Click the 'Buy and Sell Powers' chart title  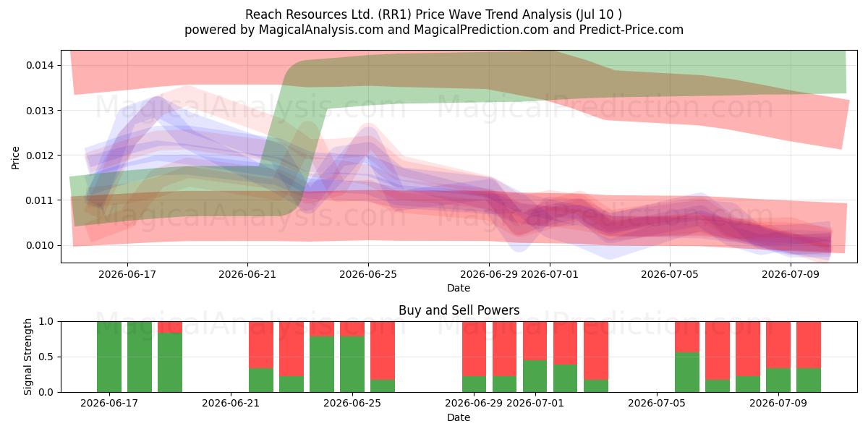[459, 310]
